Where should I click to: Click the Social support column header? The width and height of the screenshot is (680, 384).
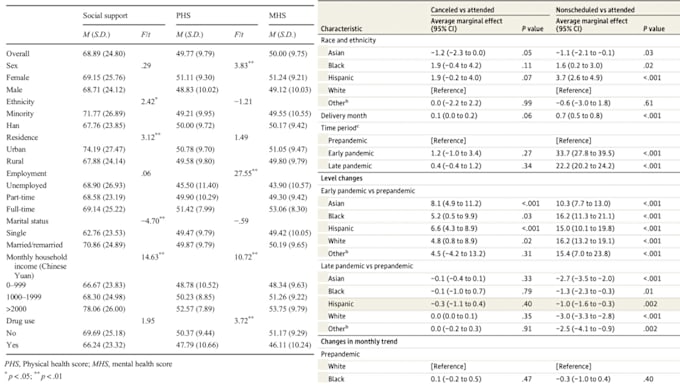[105, 16]
